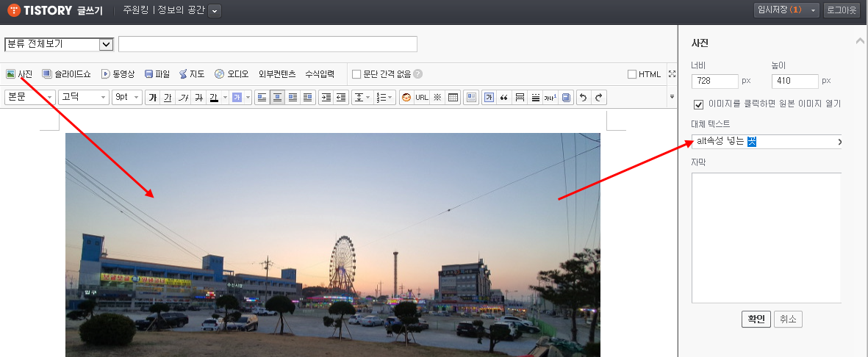Open 주원킹 | 정보의 공간 blog link

164,10
